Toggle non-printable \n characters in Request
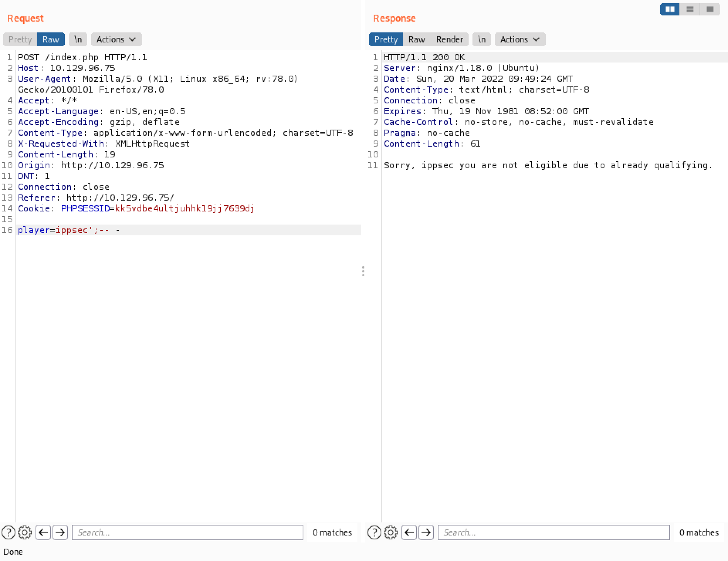Screen dimensions: 728x561 point(78,39)
